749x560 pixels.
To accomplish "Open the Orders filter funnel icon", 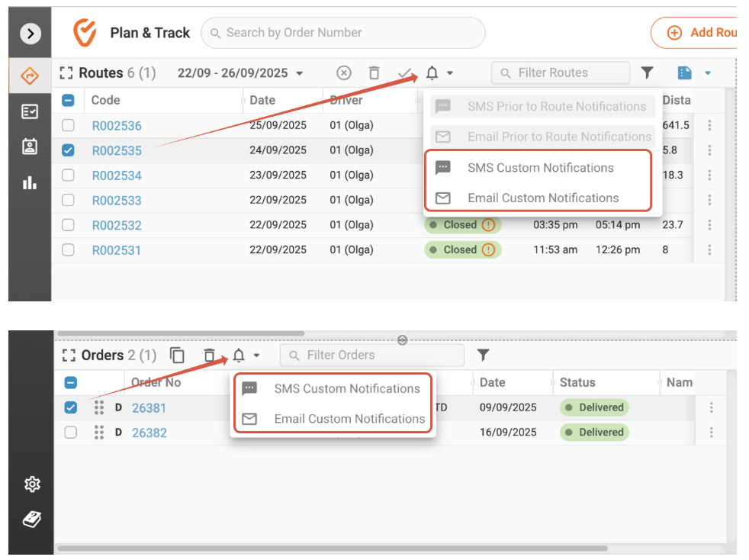I will (x=484, y=355).
